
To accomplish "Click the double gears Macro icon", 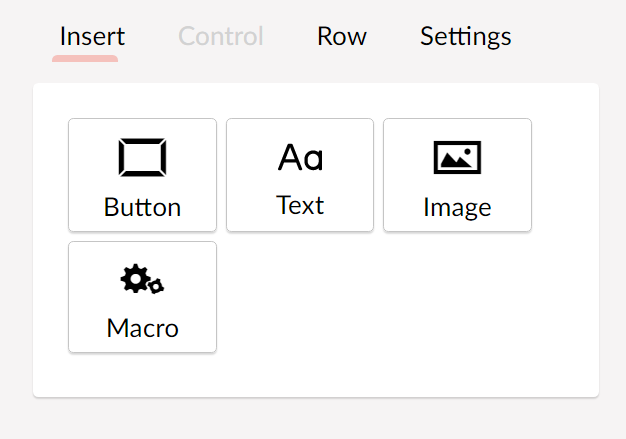I will [142, 279].
